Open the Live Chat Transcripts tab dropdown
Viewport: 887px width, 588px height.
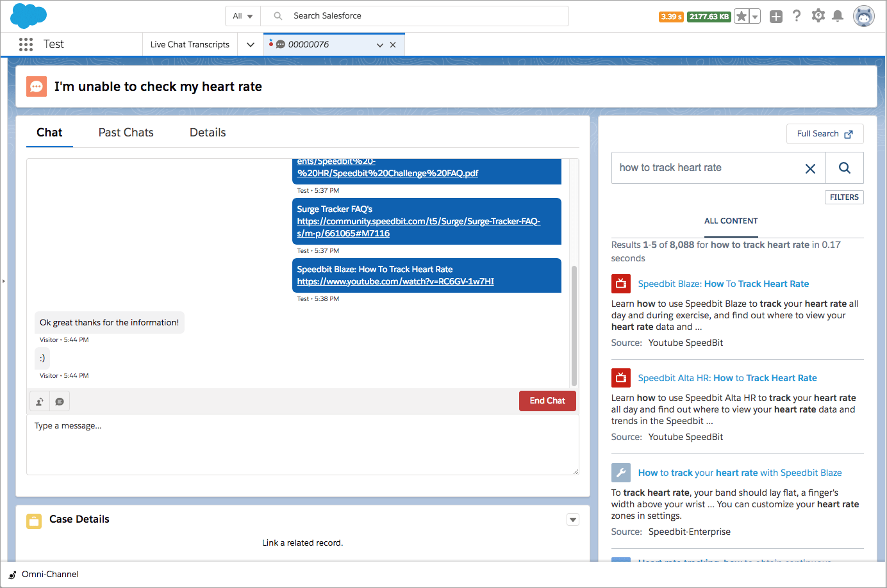click(x=250, y=44)
